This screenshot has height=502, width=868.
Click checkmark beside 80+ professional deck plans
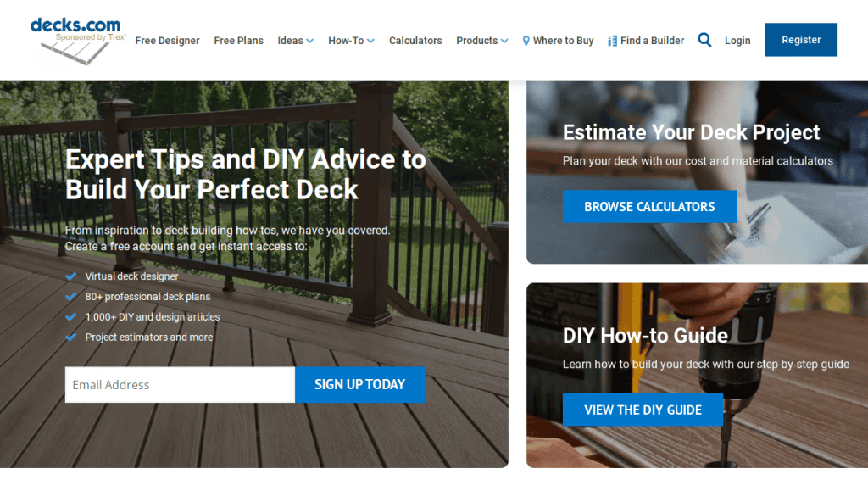71,297
